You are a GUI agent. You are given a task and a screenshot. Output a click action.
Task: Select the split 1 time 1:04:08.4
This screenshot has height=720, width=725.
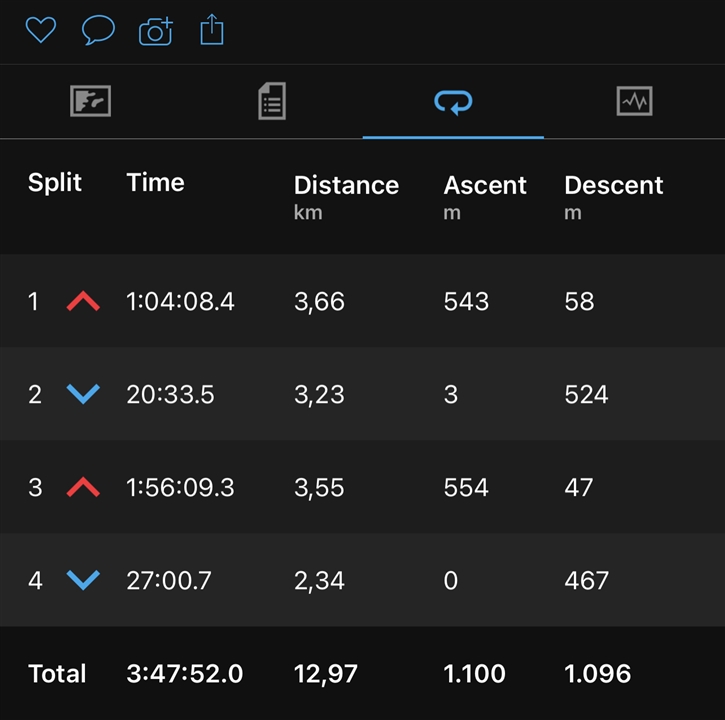pyautogui.click(x=180, y=302)
